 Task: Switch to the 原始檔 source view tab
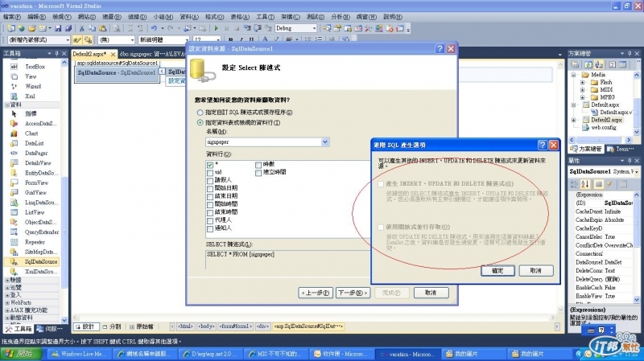pos(141,326)
